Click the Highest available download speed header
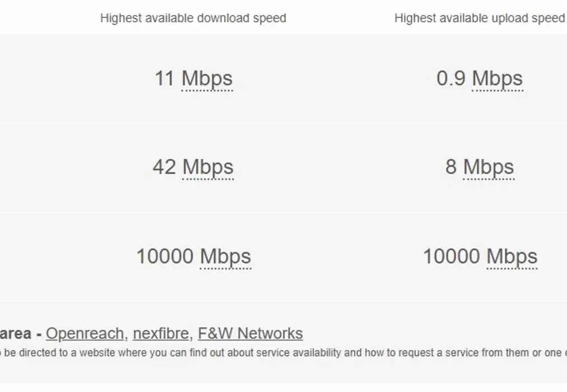This screenshot has width=567, height=392. [x=193, y=18]
